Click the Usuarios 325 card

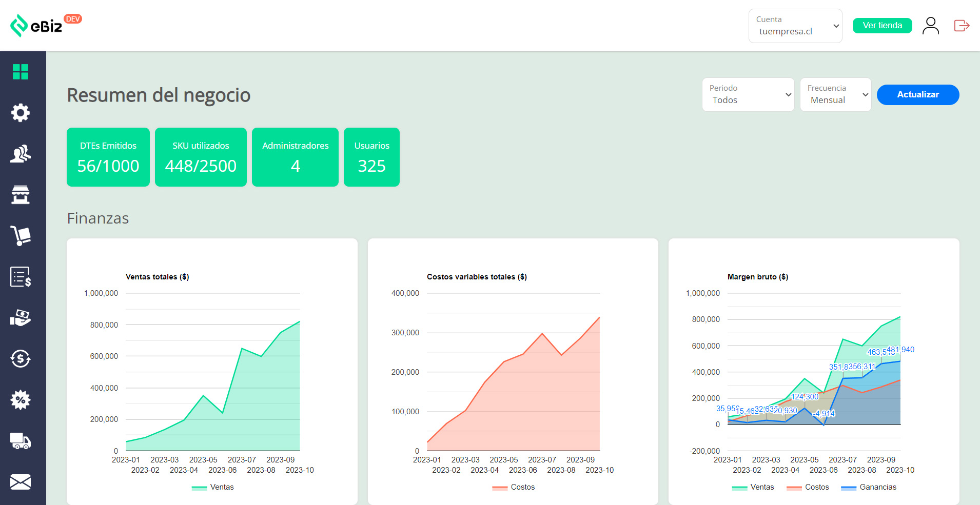[x=371, y=157]
